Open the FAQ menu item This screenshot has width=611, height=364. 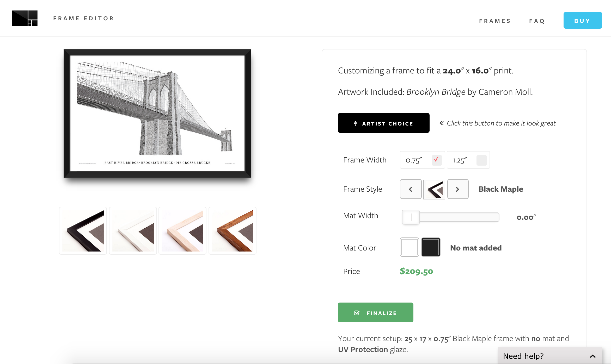[537, 21]
